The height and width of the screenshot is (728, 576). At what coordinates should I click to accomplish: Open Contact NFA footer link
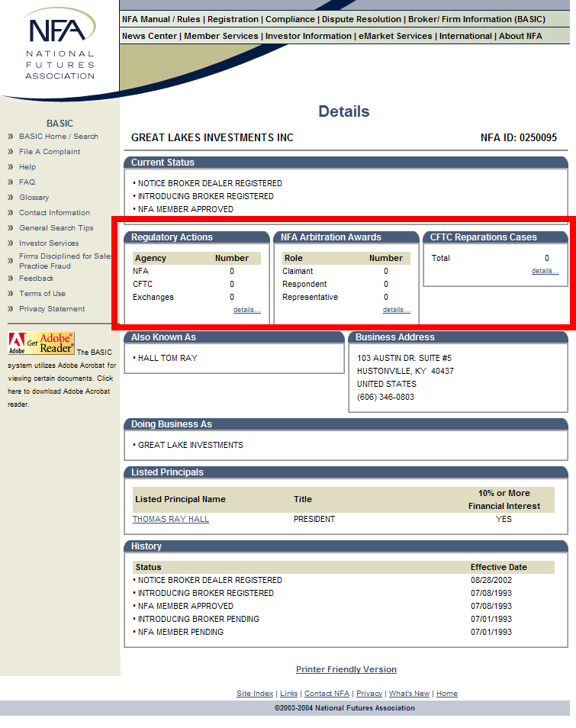pos(327,694)
